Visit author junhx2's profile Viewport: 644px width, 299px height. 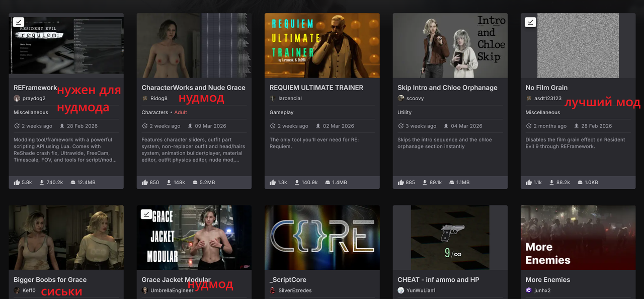coord(542,290)
